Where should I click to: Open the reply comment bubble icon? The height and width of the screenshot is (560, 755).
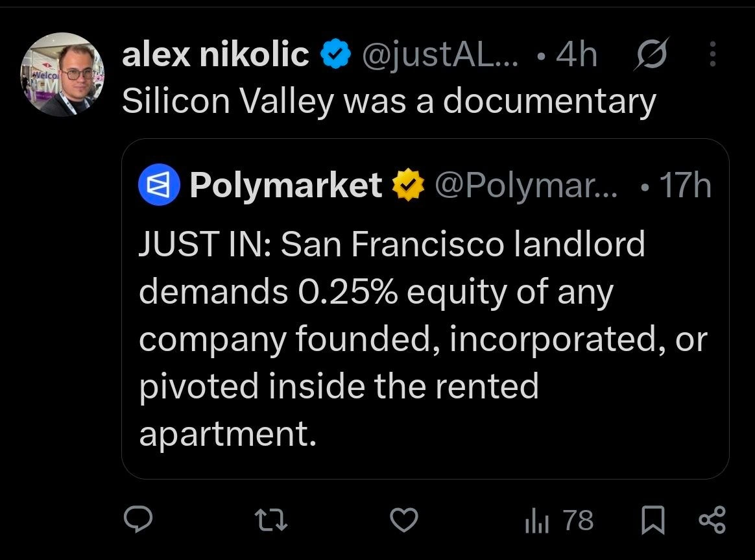[x=138, y=519]
